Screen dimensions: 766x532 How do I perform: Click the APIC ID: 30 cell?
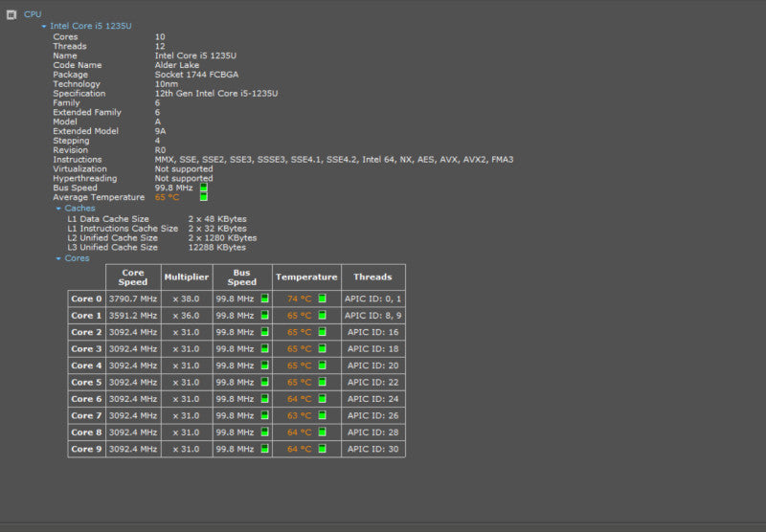[x=372, y=449]
